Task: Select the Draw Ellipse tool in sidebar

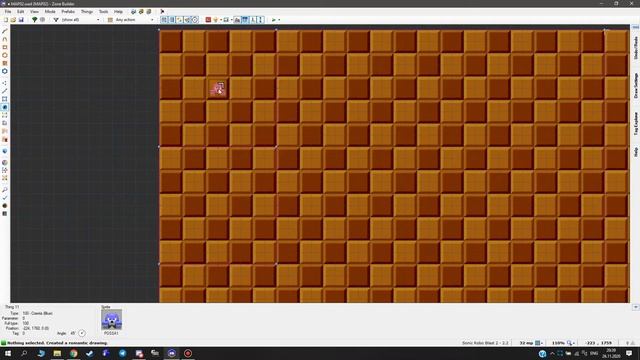Action: click(x=5, y=55)
